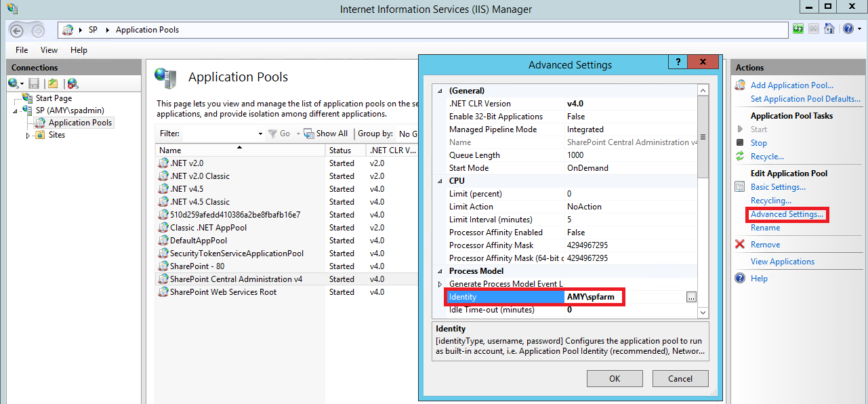Click View Applications link
Screen dimensions: 868x404
click(783, 262)
